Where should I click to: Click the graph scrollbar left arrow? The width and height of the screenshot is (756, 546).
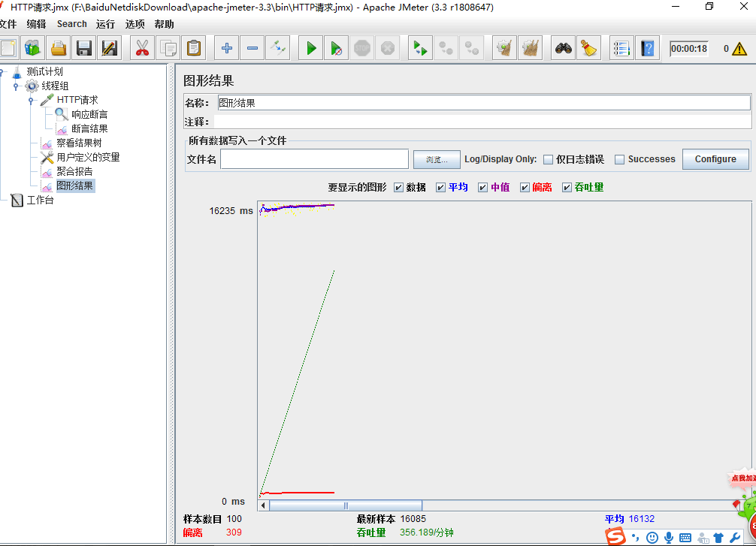point(263,505)
